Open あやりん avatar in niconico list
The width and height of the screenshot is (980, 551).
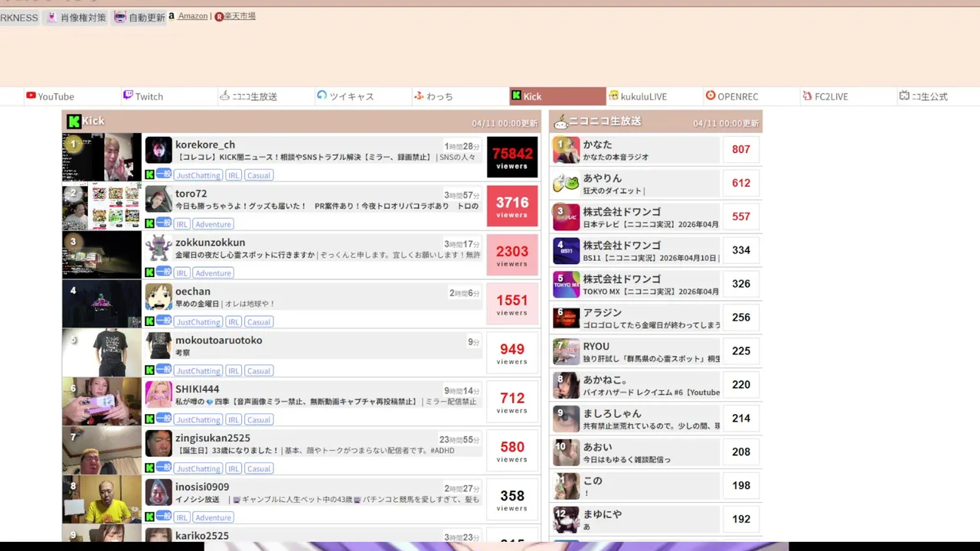567,184
